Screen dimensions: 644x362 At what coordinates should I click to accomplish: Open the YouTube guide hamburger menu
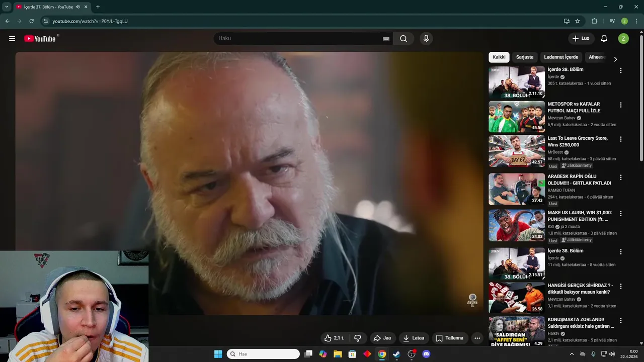coord(12,39)
